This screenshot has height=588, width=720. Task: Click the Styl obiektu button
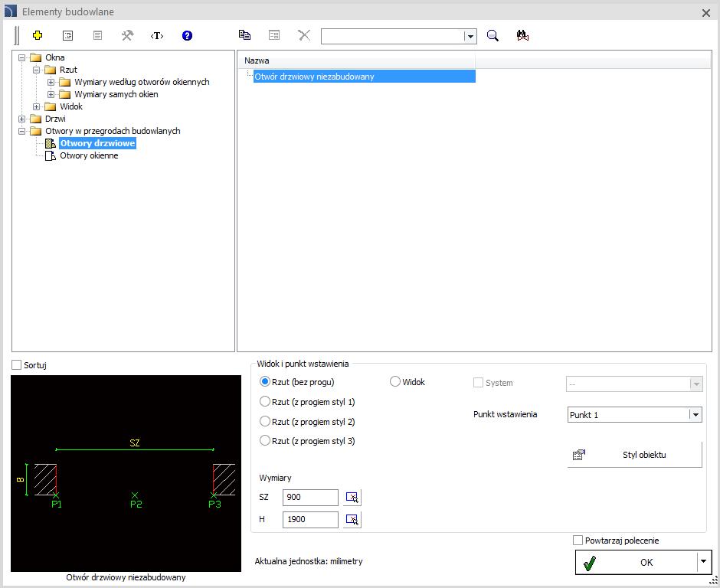(x=634, y=455)
